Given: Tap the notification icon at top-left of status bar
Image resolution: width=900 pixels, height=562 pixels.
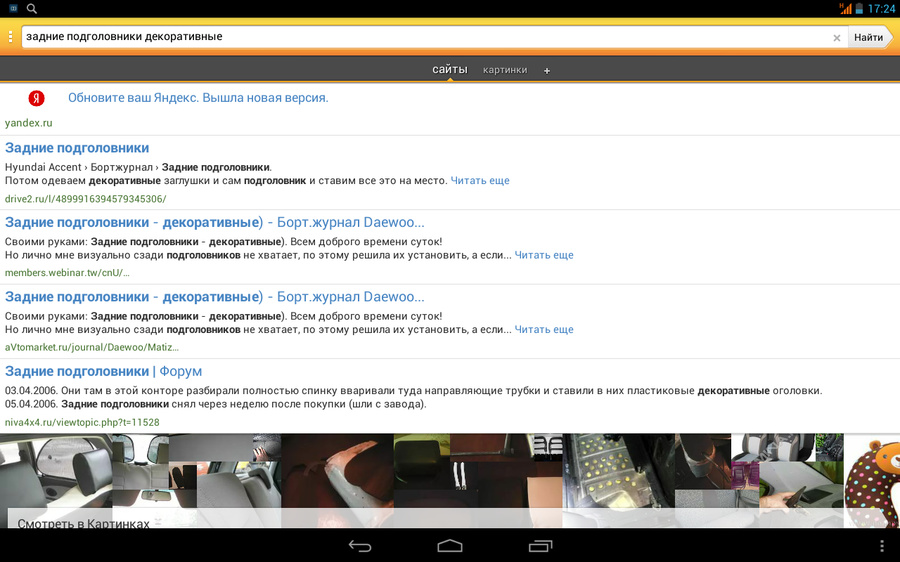Looking at the screenshot, I should point(13,9).
